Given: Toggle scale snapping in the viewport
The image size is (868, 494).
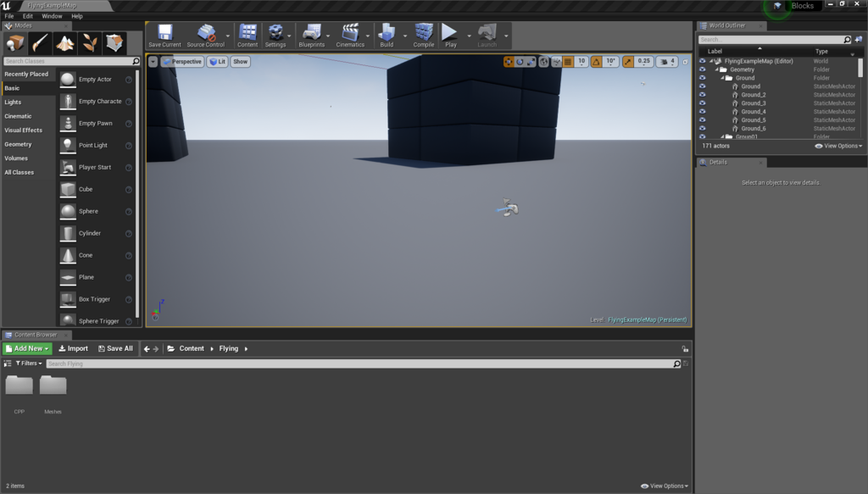Looking at the screenshot, I should pos(628,61).
